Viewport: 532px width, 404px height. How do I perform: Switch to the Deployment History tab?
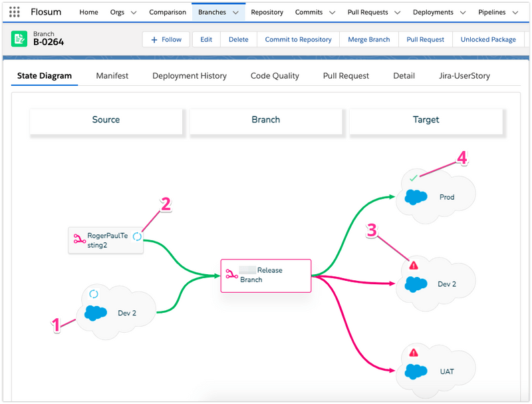190,76
